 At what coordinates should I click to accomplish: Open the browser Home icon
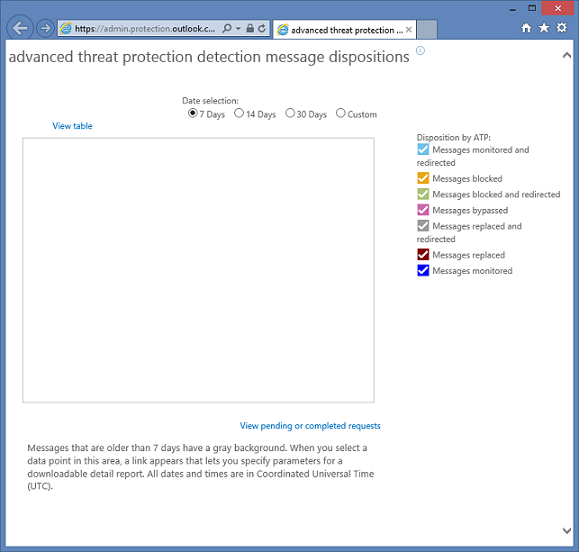[526, 28]
